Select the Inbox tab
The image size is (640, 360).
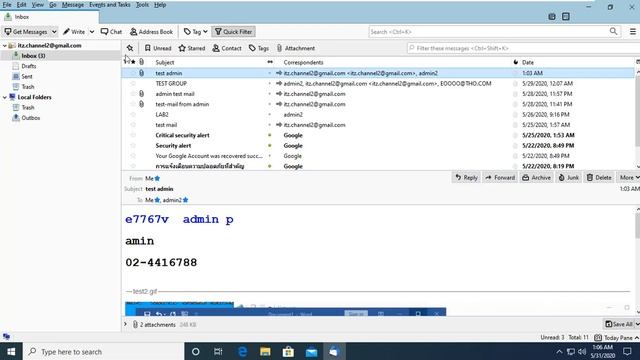(49, 17)
